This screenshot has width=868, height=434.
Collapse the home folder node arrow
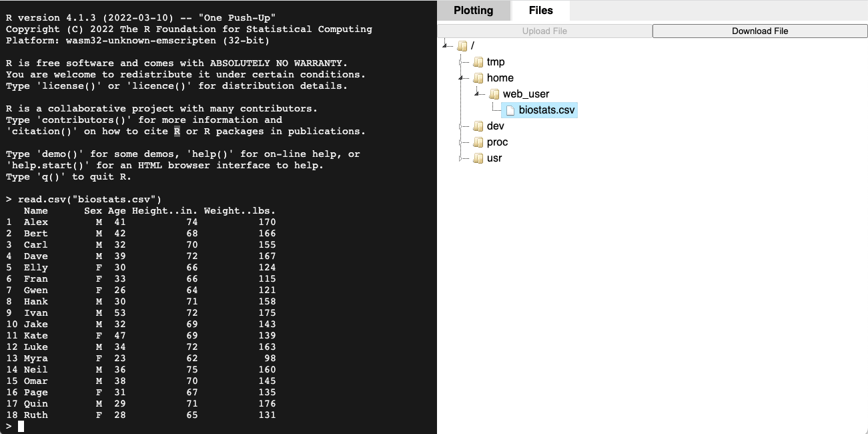coord(461,78)
